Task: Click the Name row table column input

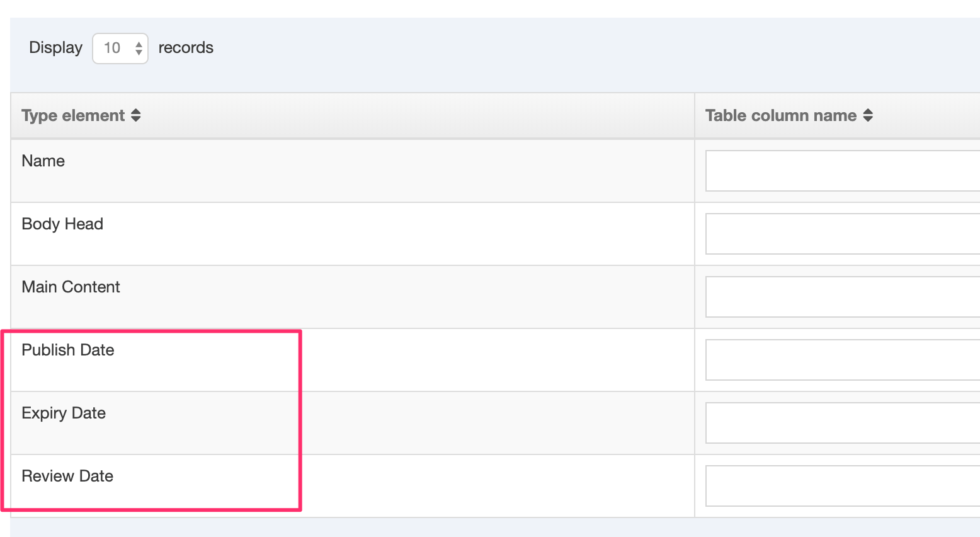Action: coord(842,171)
